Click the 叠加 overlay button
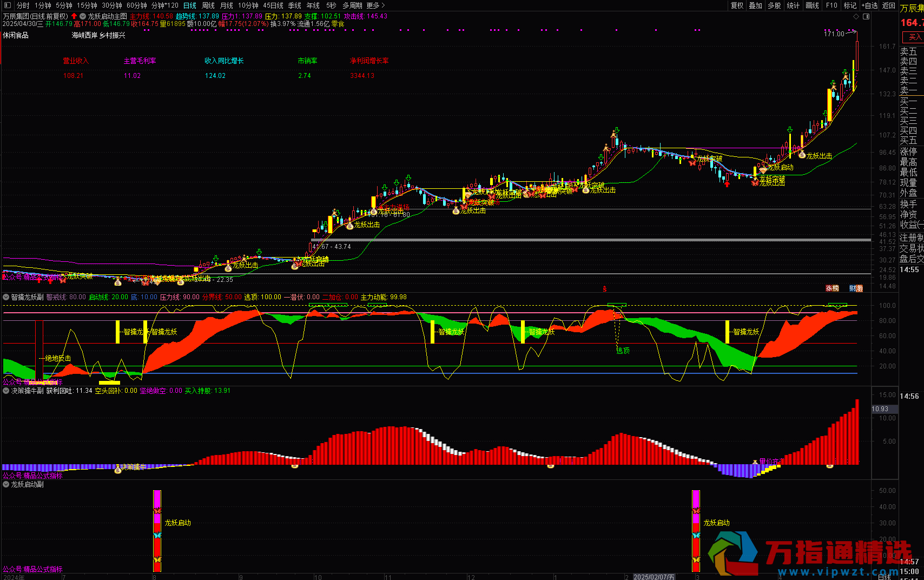Viewport: 924px width, 580px height. pos(756,5)
